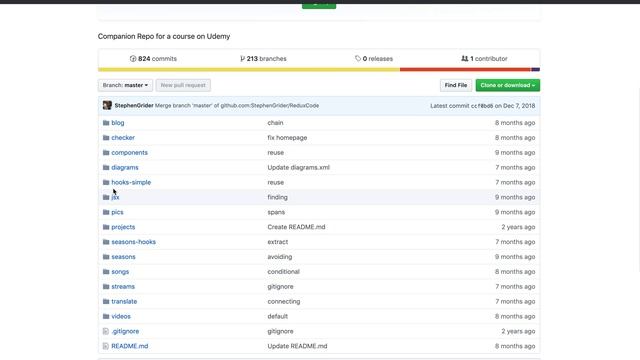Click the "Create README.md" commit message
640x360 pixels.
[296, 227]
